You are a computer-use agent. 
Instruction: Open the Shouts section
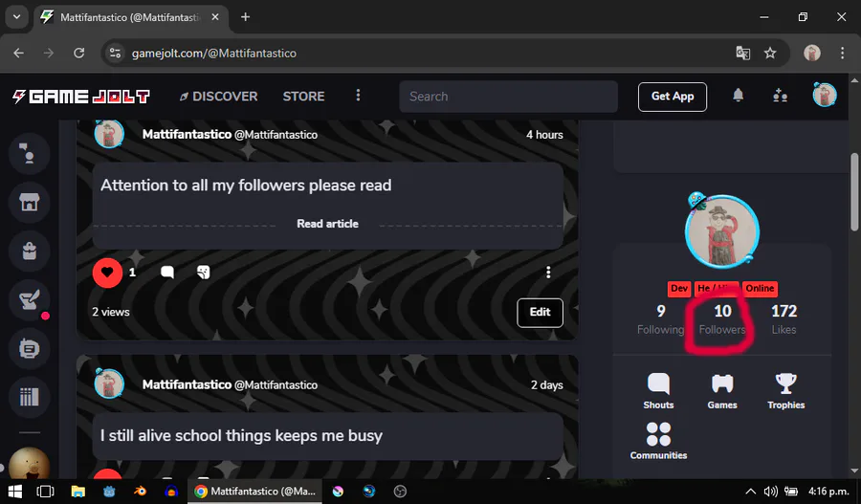(658, 391)
